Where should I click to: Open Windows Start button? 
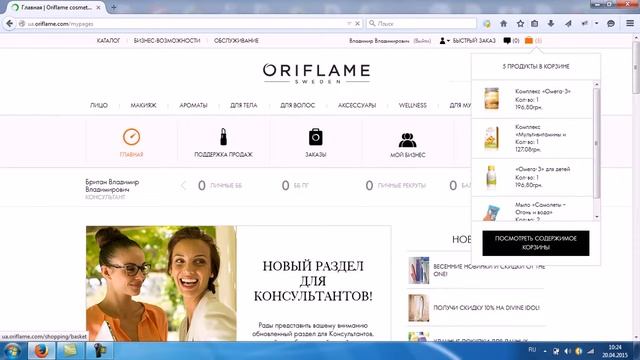pyautogui.click(x=12, y=351)
